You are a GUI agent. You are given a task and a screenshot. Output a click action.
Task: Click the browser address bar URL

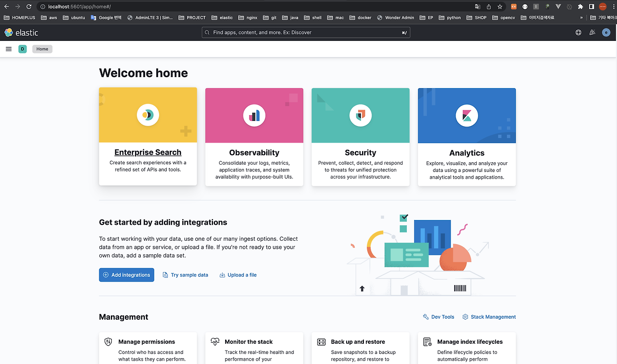(80, 7)
